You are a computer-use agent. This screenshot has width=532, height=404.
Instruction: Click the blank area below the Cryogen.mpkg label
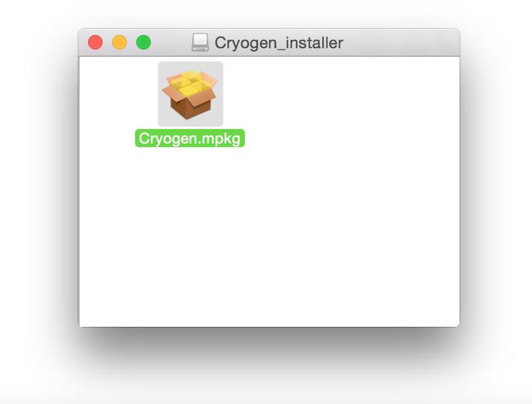coord(190,221)
